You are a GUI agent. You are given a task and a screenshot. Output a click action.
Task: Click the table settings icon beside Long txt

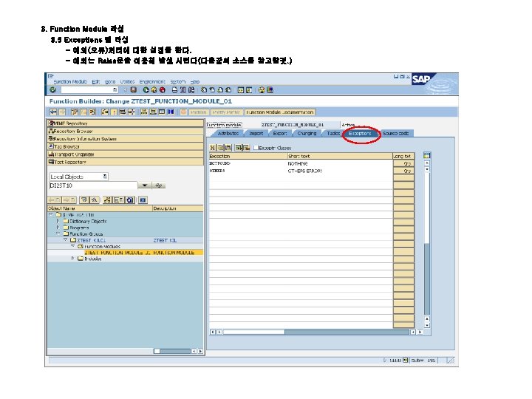coord(427,156)
